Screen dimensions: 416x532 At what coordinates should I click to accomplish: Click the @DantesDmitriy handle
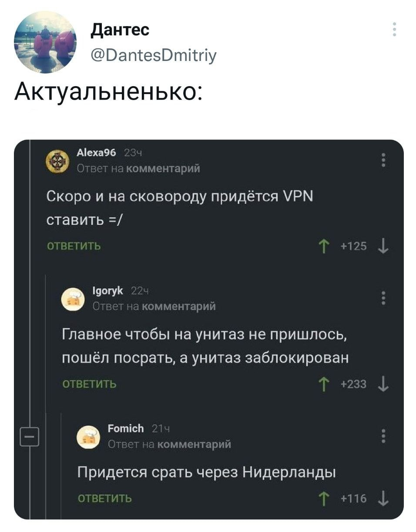(154, 55)
